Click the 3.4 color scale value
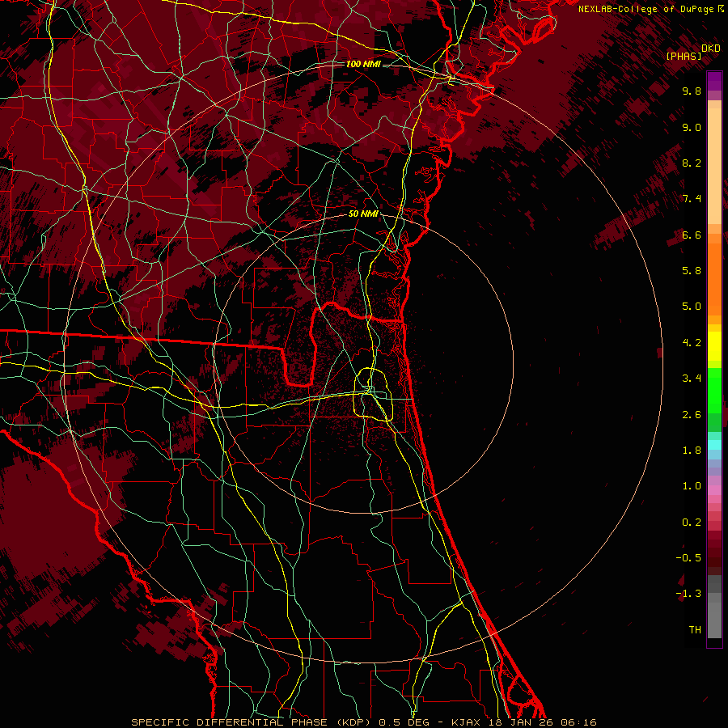Image resolution: width=728 pixels, height=728 pixels. pos(692,379)
